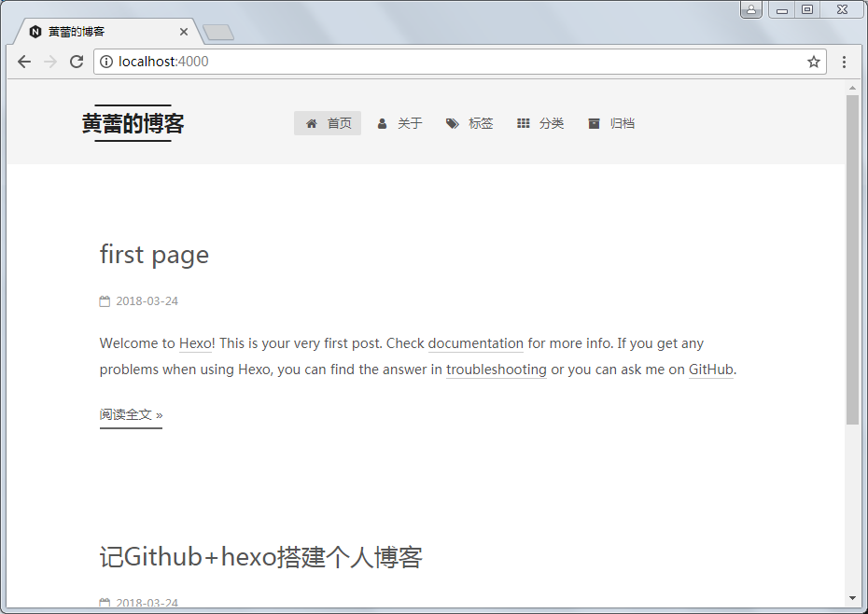Reload the page with refresh icon
Screen dimensions: 868x614
click(x=77, y=62)
